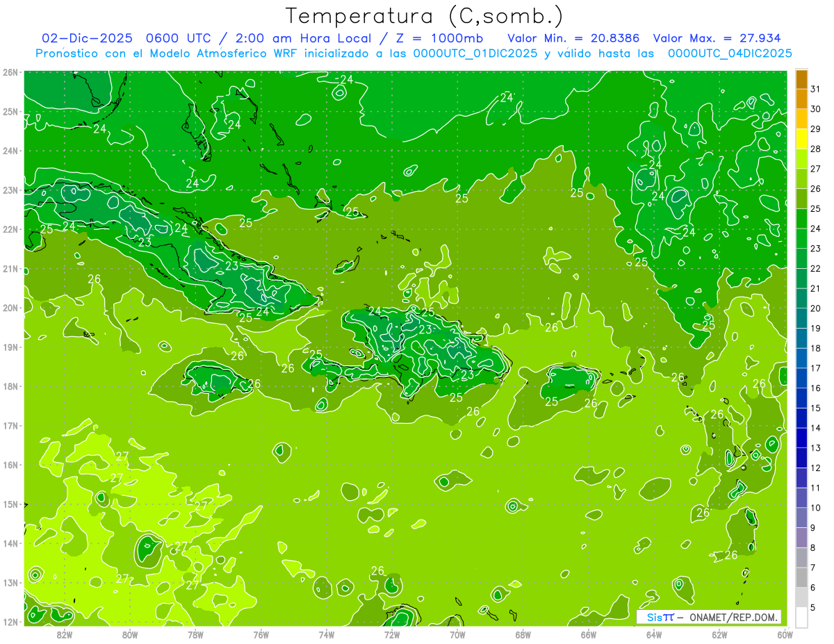This screenshot has width=834, height=644.
Task: Click the '62W' longitude axis label
Action: point(719,634)
